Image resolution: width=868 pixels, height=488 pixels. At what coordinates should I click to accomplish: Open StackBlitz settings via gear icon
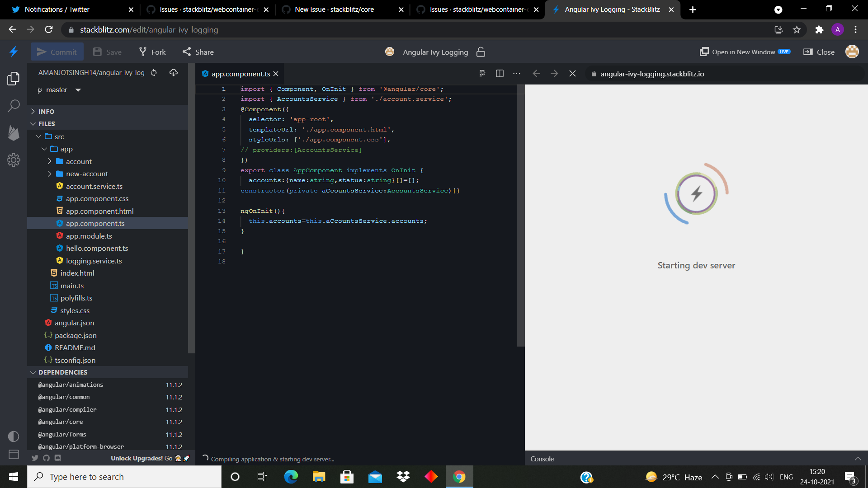pos(13,160)
